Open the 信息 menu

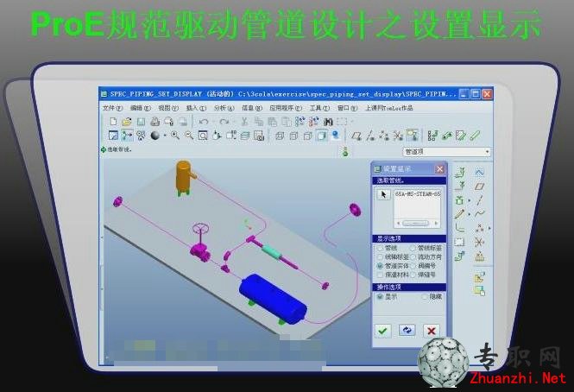pos(252,108)
